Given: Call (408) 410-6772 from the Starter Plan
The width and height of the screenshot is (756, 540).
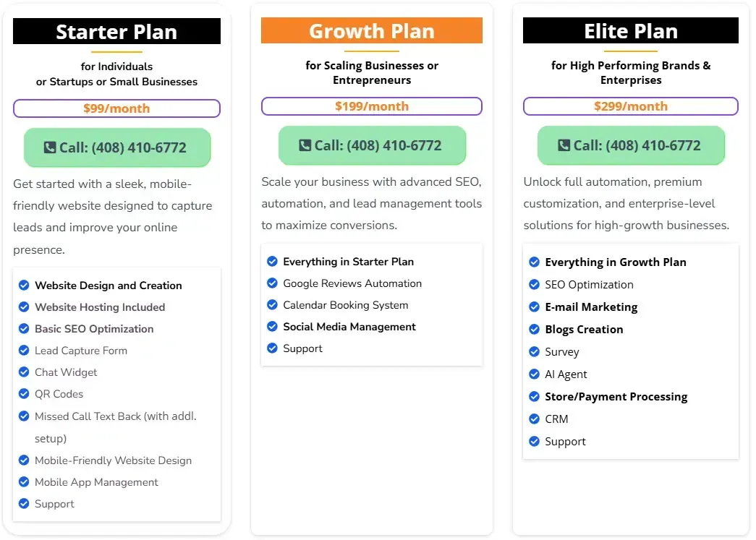Looking at the screenshot, I should [117, 147].
